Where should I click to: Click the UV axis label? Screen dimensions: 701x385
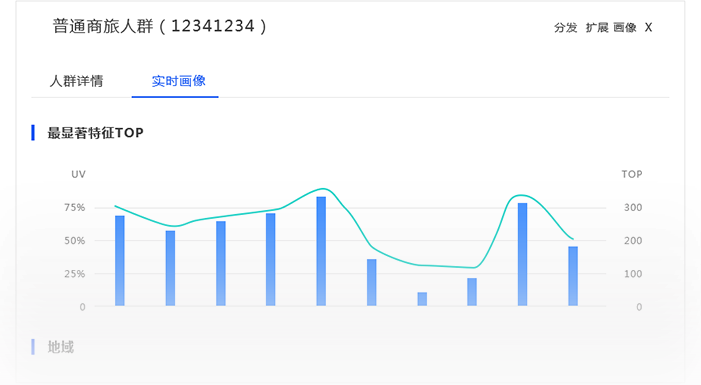click(x=78, y=174)
